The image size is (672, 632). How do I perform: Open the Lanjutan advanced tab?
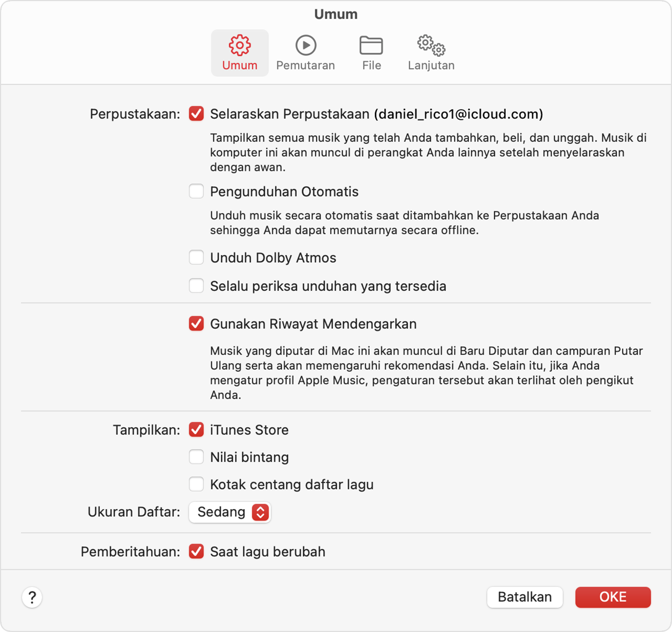coord(431,53)
